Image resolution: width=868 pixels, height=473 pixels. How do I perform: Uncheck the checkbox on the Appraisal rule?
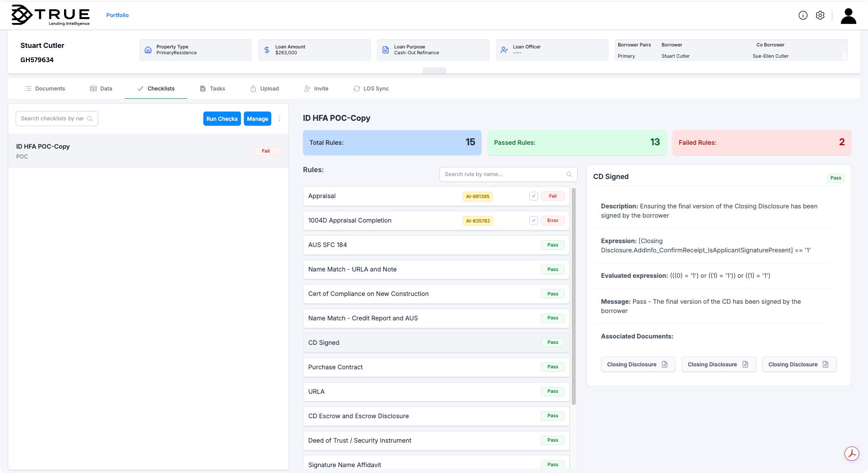pyautogui.click(x=534, y=196)
